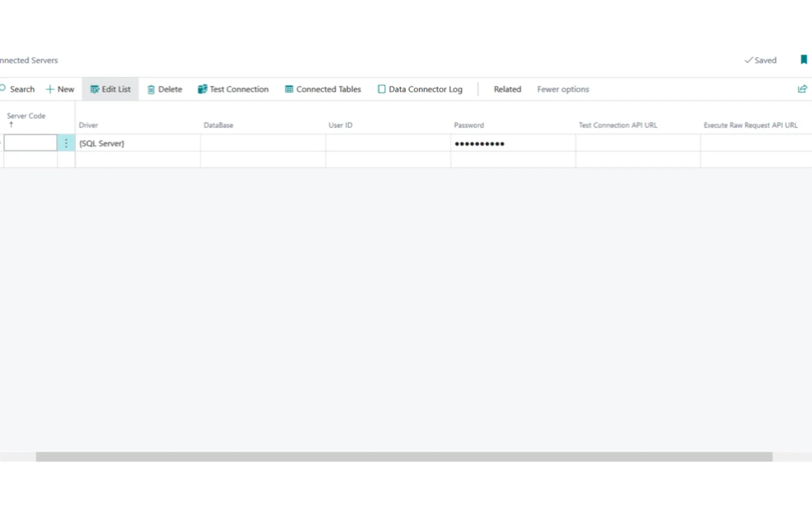Click Fewer options
This screenshot has height=508, width=812.
pyautogui.click(x=563, y=89)
